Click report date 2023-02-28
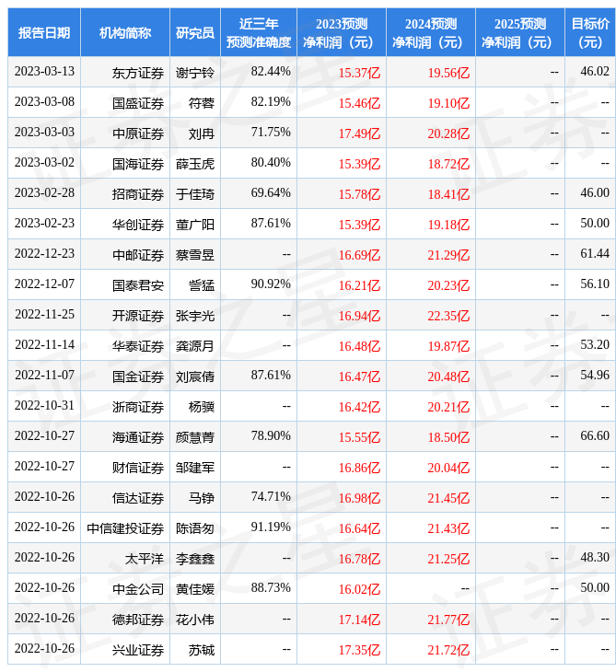This screenshot has height=672, width=616. pos(44,193)
